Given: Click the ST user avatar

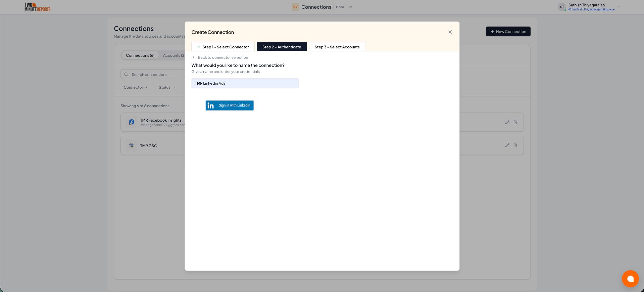Looking at the screenshot, I should (x=562, y=7).
